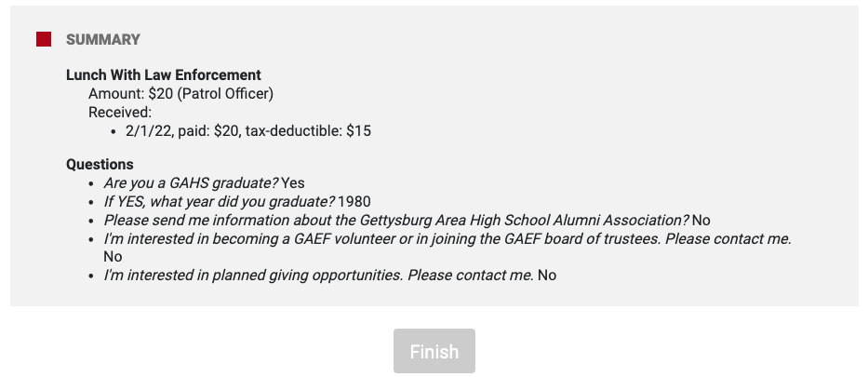
Task: Click the Amount: $20 (Patrol Officer) line
Action: [180, 94]
